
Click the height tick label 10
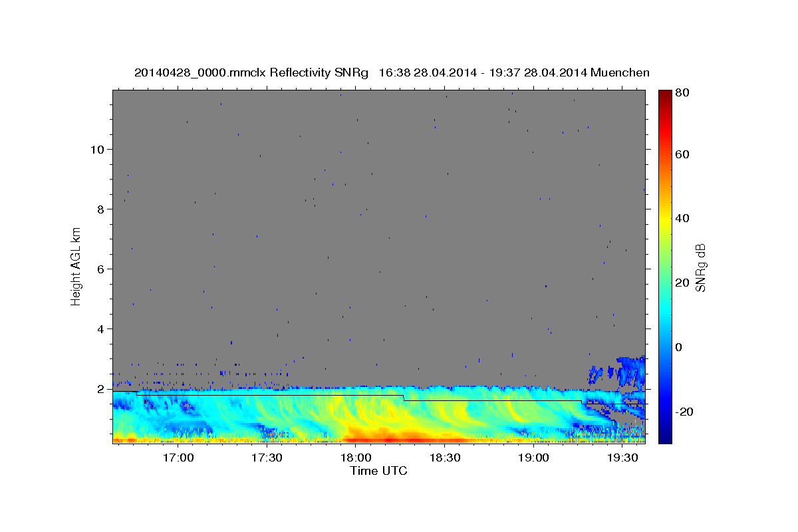click(x=96, y=150)
